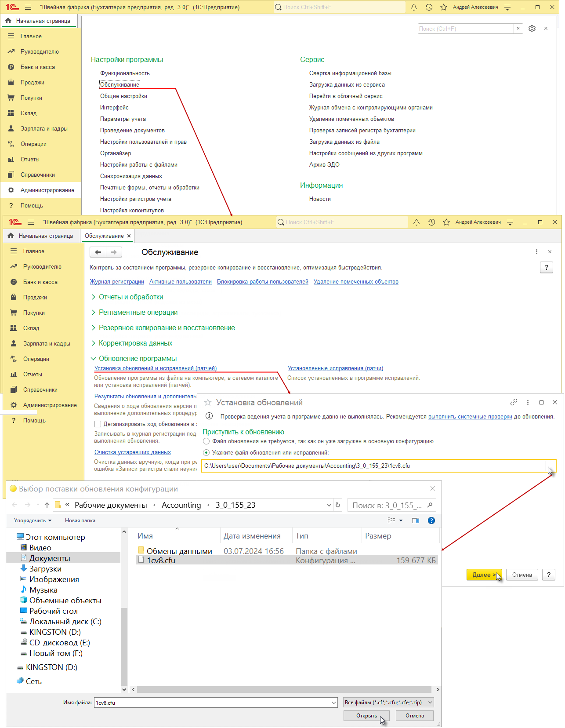Viewport: 565px width, 728px height.
Task: Open notifications bell in Обслуживание window
Action: (x=417, y=222)
